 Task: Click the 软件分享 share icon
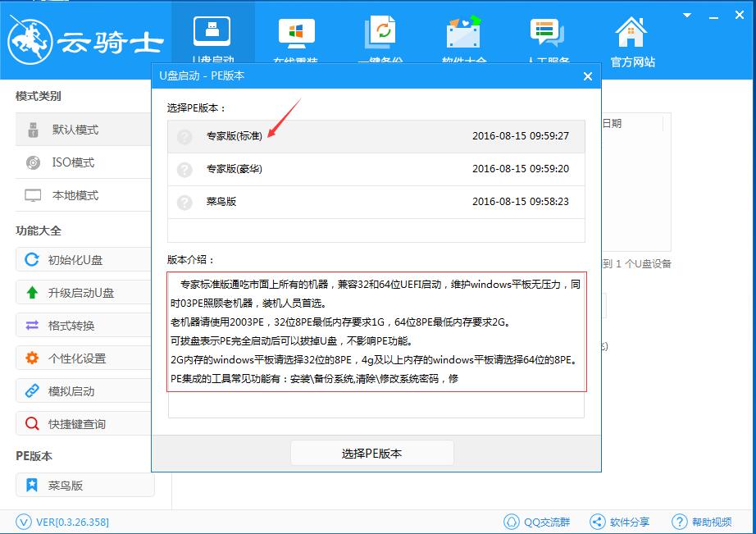pos(598,522)
